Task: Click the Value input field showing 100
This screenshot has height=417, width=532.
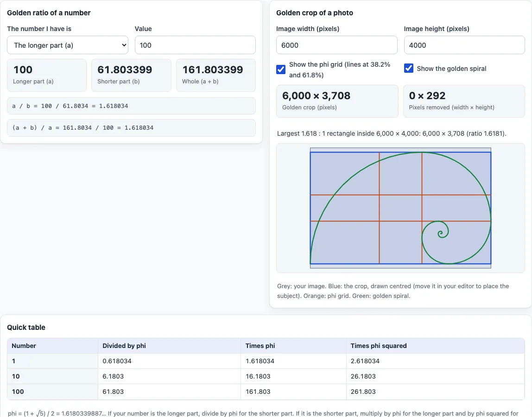Action: click(x=195, y=45)
